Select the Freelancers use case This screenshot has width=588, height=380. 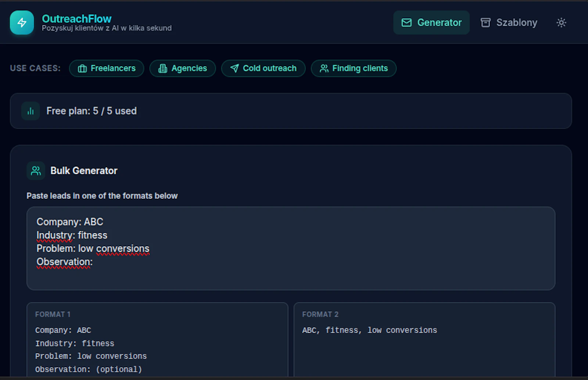click(x=107, y=68)
